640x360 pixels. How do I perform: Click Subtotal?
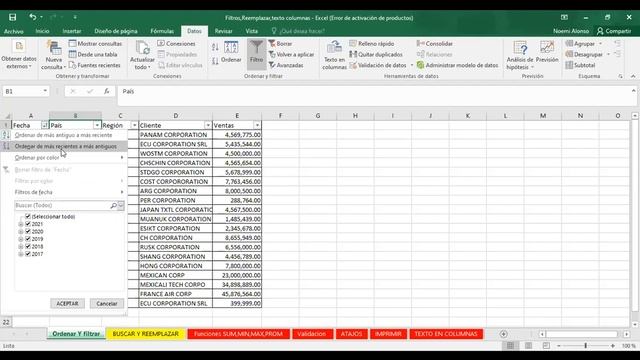[x=580, y=65]
